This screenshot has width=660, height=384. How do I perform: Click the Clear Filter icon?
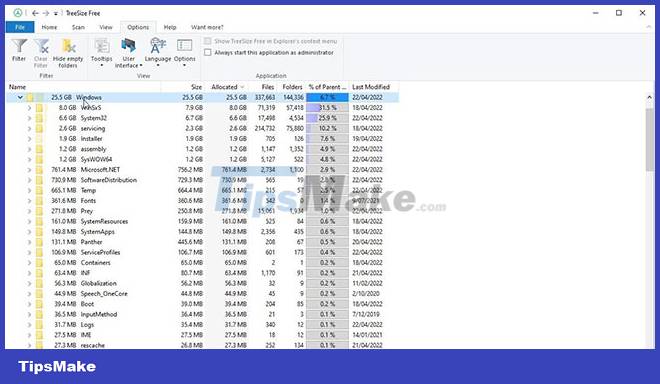[x=41, y=46]
